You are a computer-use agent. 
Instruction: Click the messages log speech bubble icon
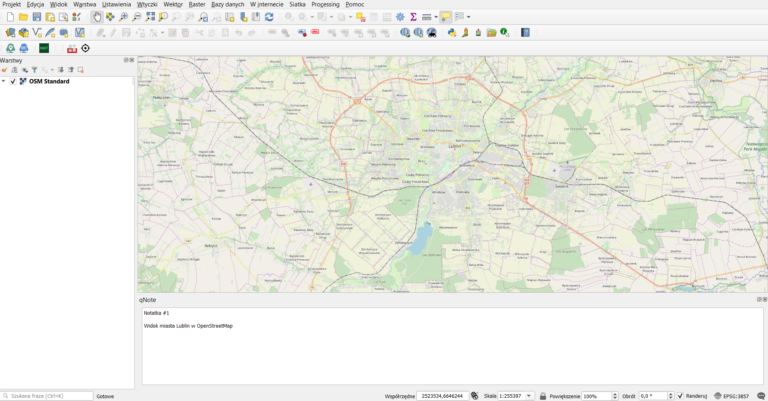(x=761, y=396)
